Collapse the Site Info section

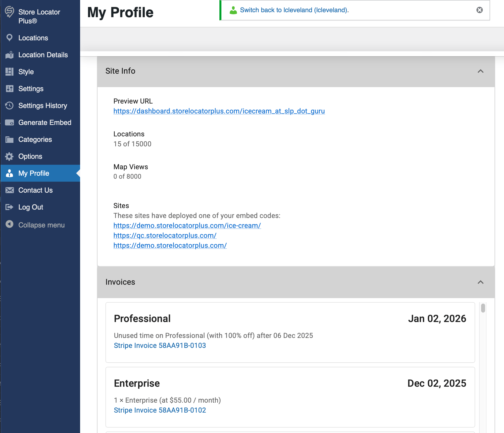[480, 71]
